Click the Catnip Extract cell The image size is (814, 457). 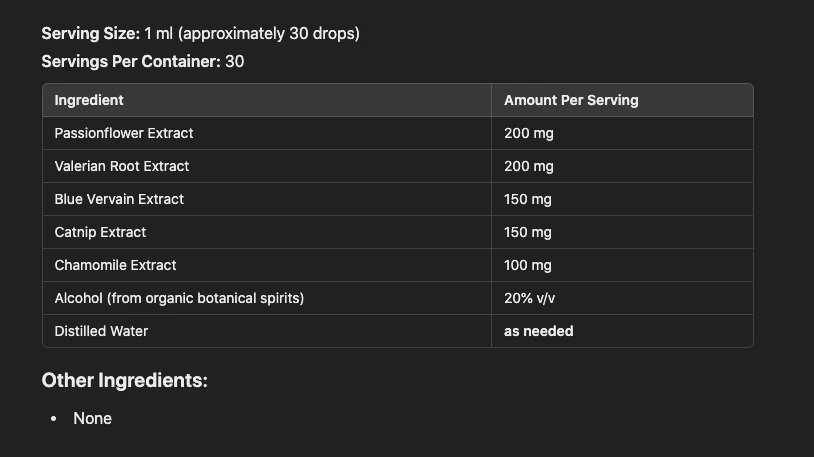pyautogui.click(x=100, y=232)
